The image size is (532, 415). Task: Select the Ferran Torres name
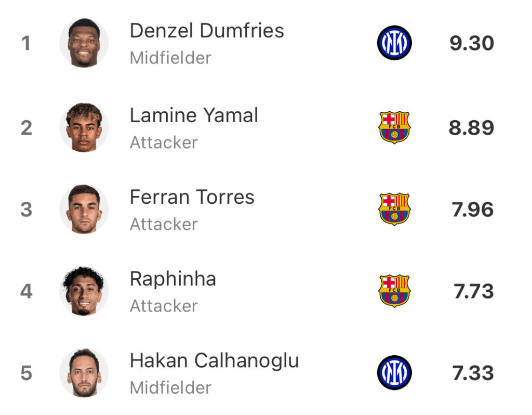[192, 197]
